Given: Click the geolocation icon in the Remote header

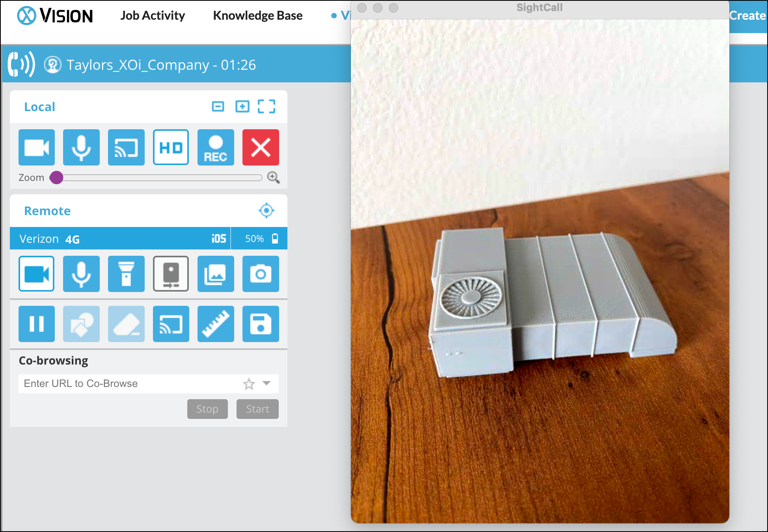Looking at the screenshot, I should pos(267,210).
